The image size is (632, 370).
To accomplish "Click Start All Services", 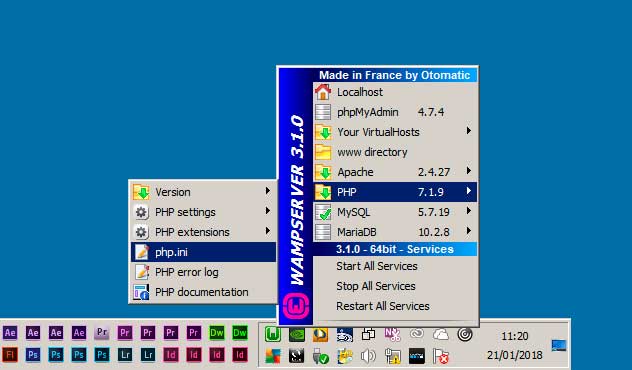I will click(x=395, y=266).
